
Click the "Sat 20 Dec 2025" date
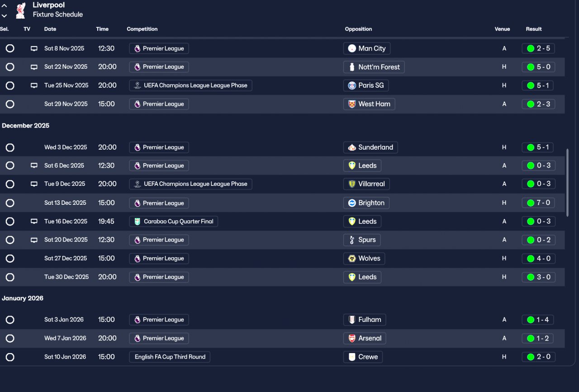pyautogui.click(x=66, y=240)
